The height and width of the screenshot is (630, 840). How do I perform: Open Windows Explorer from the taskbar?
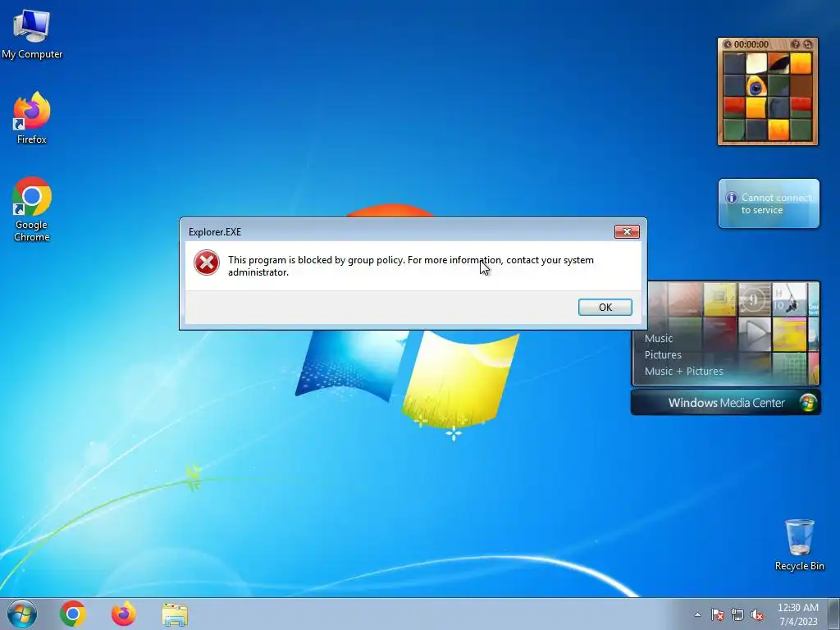point(175,614)
